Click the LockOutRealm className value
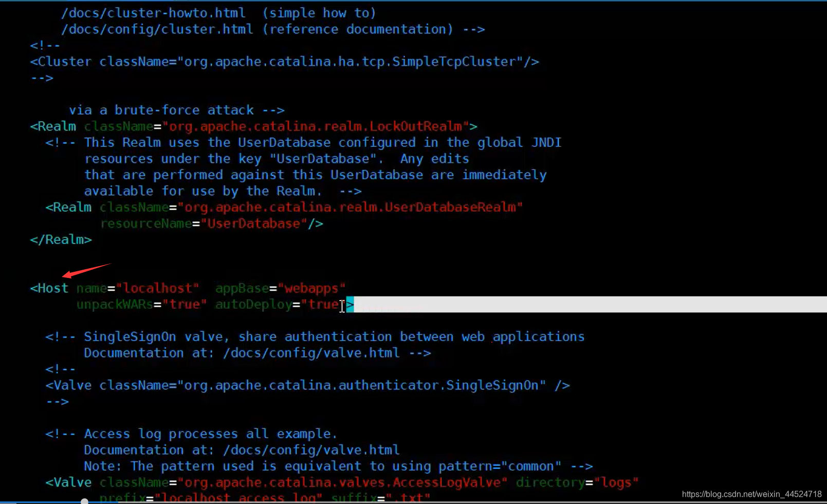This screenshot has width=827, height=504. 316,126
